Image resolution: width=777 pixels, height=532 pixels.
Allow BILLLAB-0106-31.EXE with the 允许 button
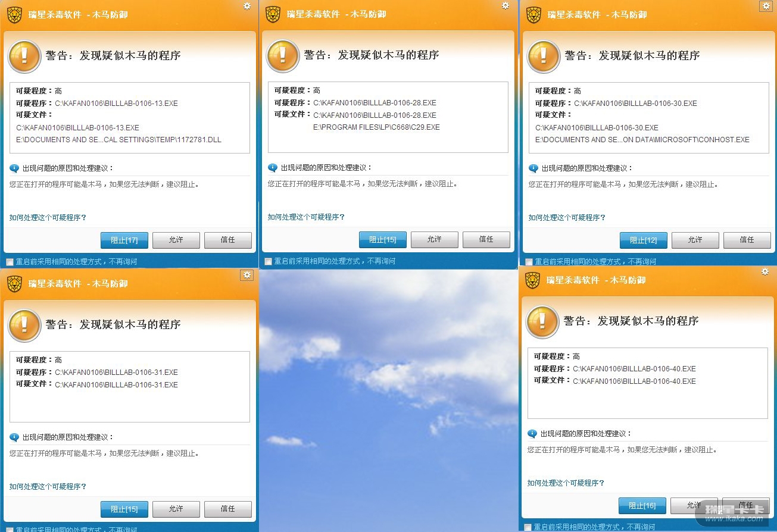click(x=176, y=509)
